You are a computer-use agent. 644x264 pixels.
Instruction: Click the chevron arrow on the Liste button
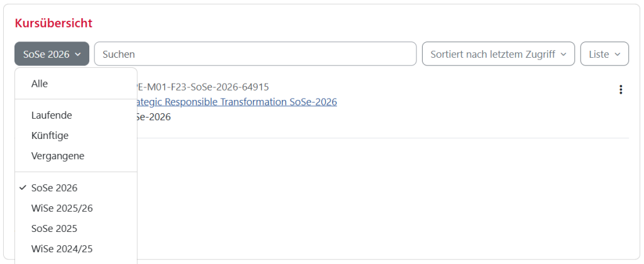(x=618, y=55)
